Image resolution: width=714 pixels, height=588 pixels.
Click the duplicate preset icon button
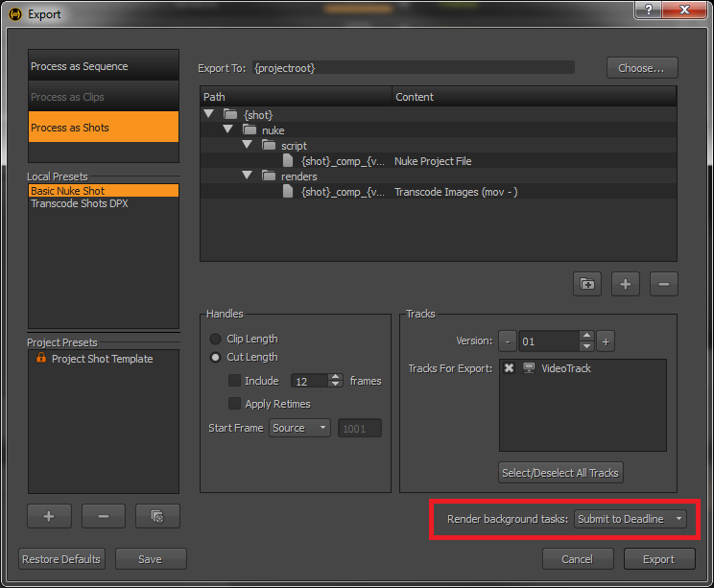coord(157,516)
